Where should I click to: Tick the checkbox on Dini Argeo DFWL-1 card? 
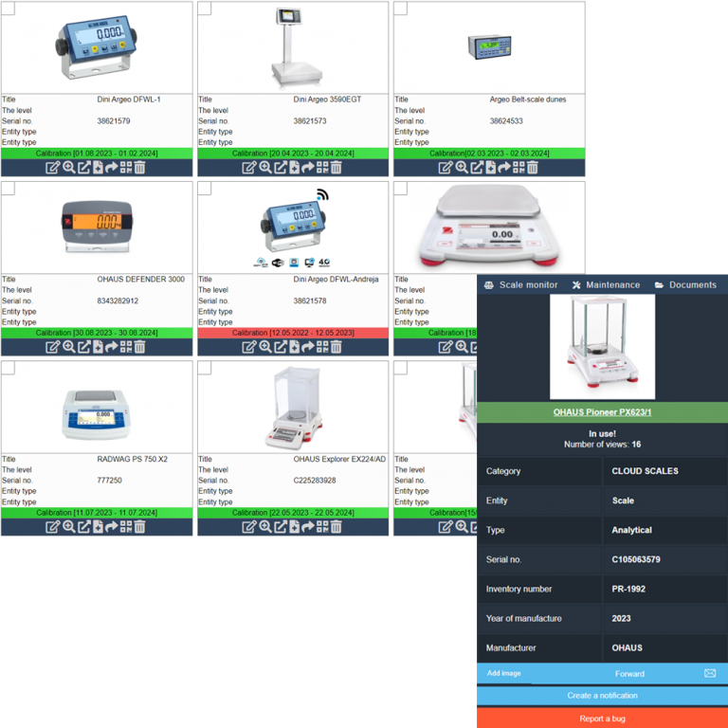(x=8, y=8)
